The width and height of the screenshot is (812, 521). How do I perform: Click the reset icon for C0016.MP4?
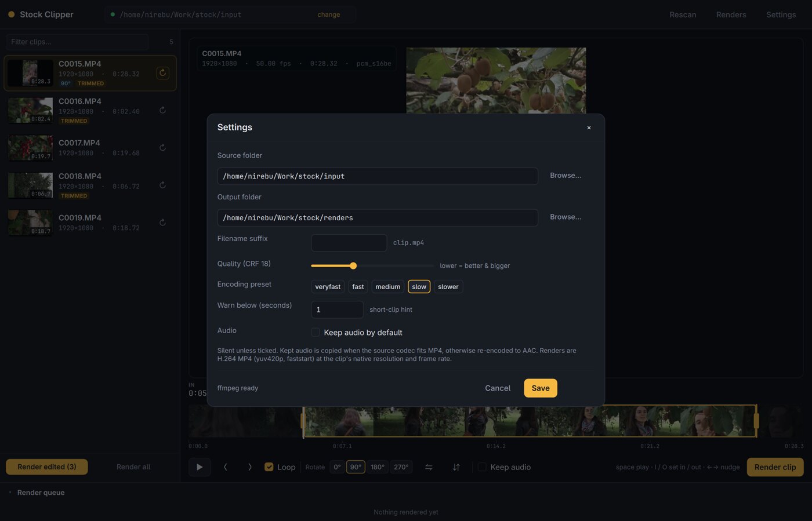[162, 110]
